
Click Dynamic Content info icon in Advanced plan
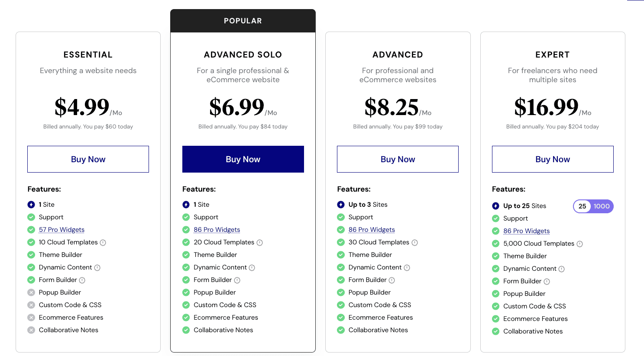tap(406, 267)
